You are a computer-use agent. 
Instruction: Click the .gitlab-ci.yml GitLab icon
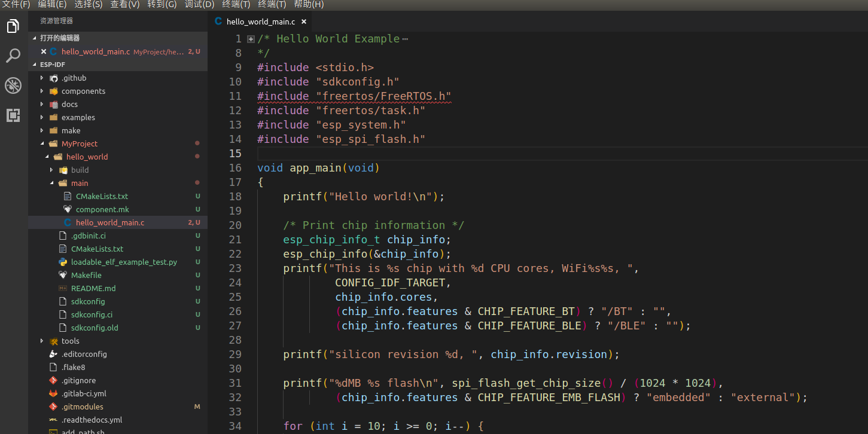(x=53, y=394)
